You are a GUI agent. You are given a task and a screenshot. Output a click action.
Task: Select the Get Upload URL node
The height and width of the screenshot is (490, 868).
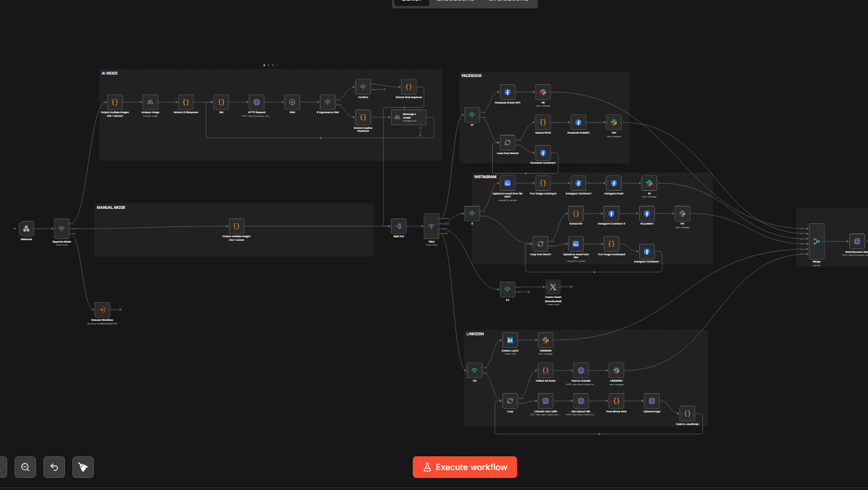(581, 400)
